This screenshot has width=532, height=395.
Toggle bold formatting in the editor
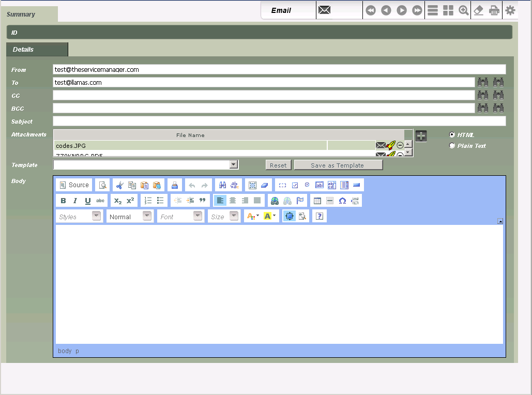click(x=63, y=201)
